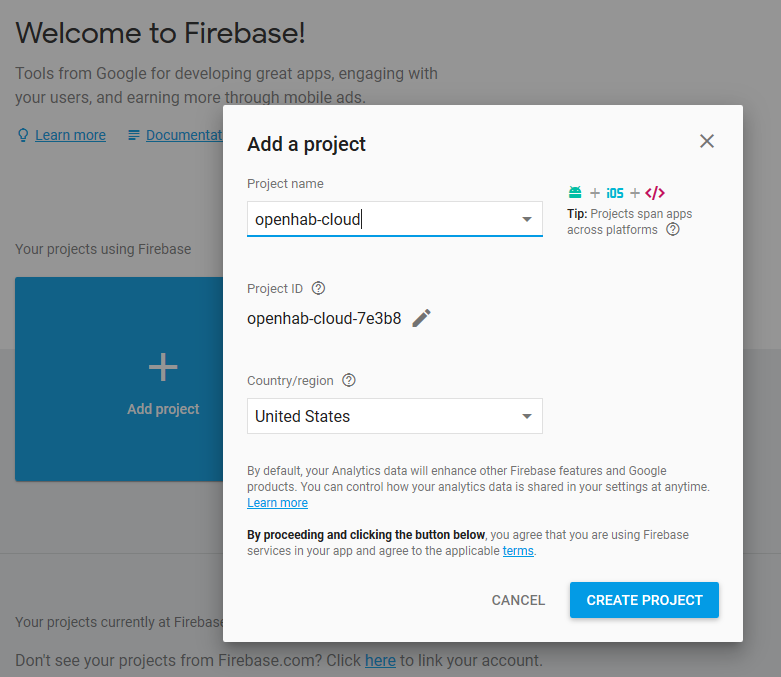781x677 pixels.
Task: Click the Android platform icon
Action: click(x=575, y=193)
